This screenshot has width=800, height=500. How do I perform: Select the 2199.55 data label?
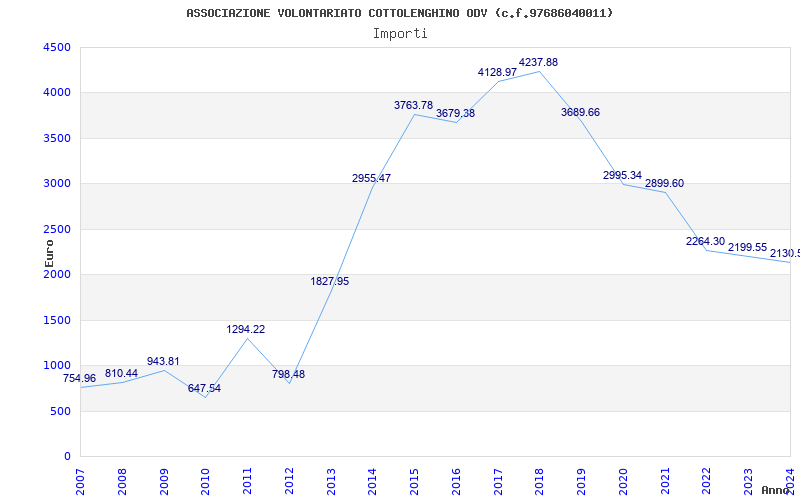[747, 247]
